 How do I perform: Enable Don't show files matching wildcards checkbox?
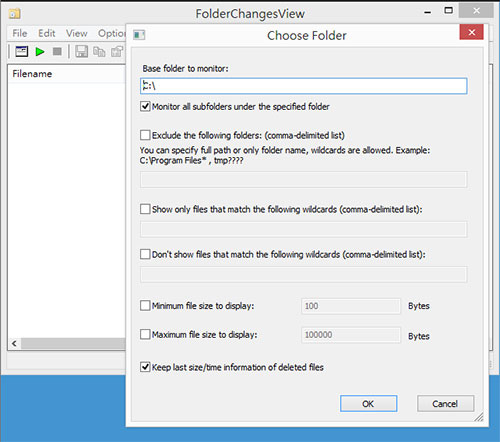click(x=145, y=254)
